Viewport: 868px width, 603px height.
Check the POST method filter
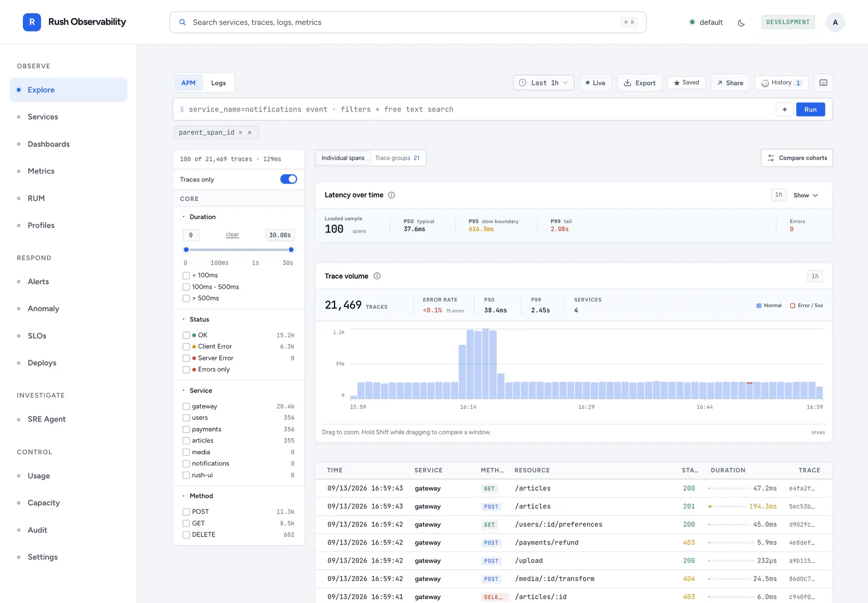[186, 512]
